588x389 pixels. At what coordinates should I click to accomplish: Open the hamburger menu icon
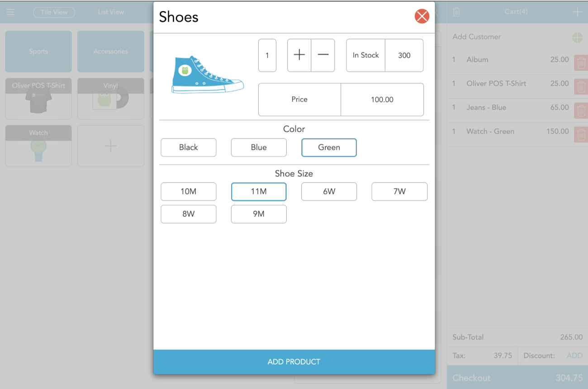(10, 12)
